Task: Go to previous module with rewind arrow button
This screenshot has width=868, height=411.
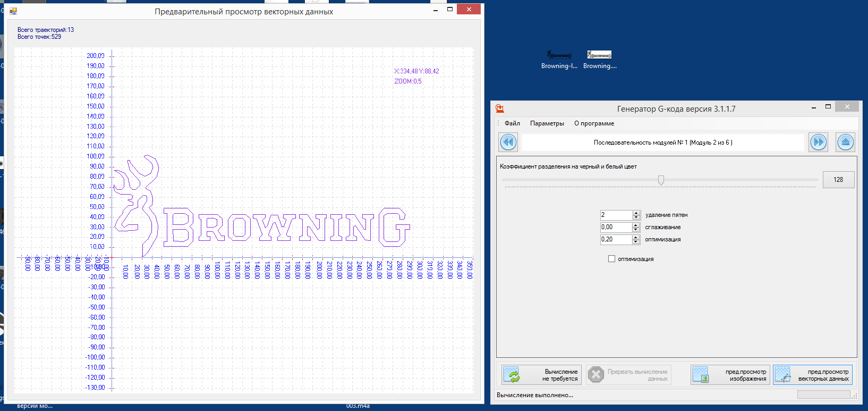Action: point(508,142)
